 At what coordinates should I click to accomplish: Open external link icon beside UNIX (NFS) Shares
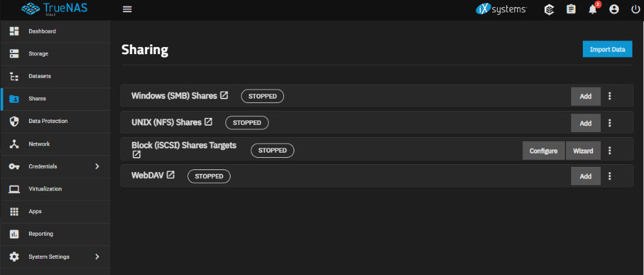point(208,122)
